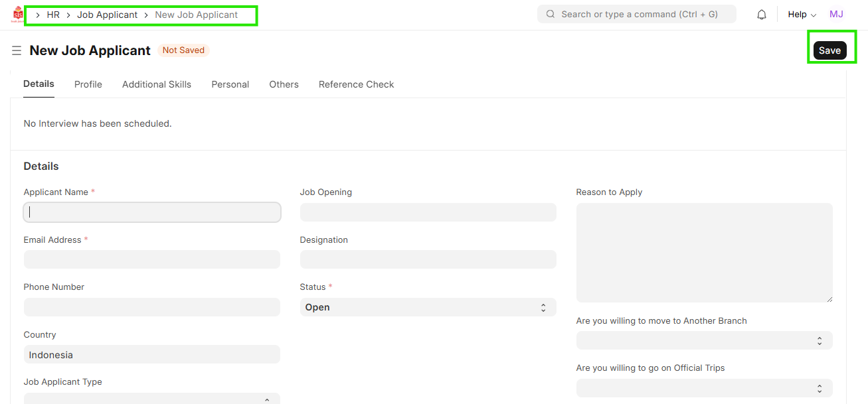Click into the Reason to Apply text area

point(704,253)
